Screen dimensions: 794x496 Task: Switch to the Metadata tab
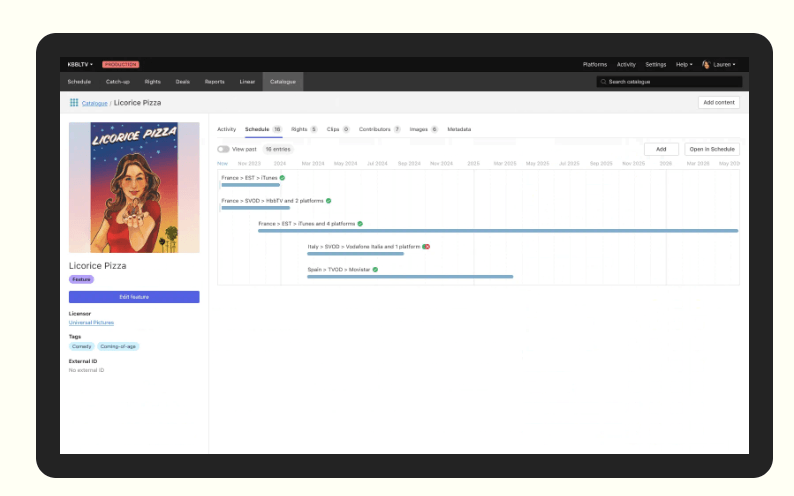[x=459, y=129]
